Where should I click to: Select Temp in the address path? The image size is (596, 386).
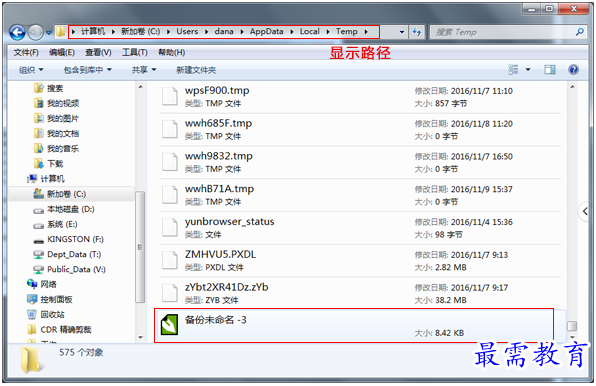(347, 32)
